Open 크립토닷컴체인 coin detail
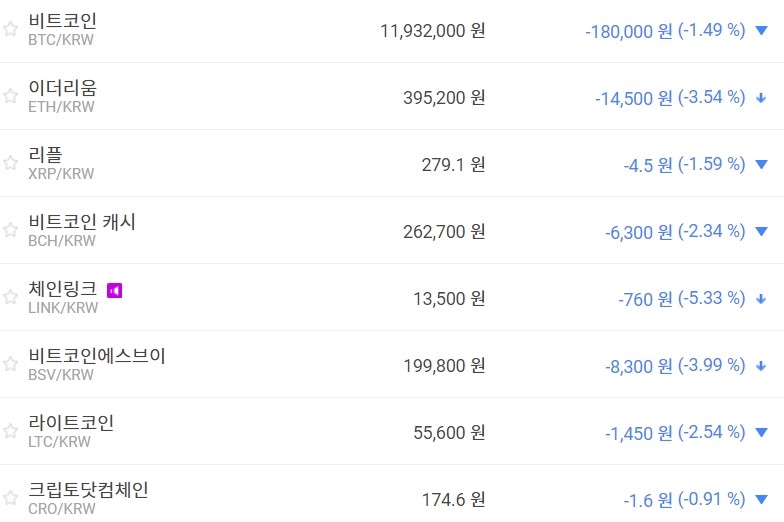 88,490
